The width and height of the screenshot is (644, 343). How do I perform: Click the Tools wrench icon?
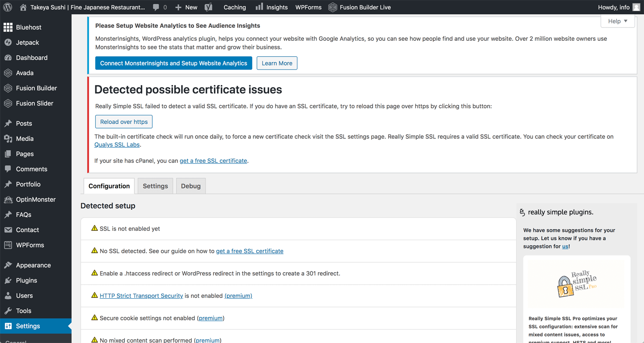pos(8,311)
